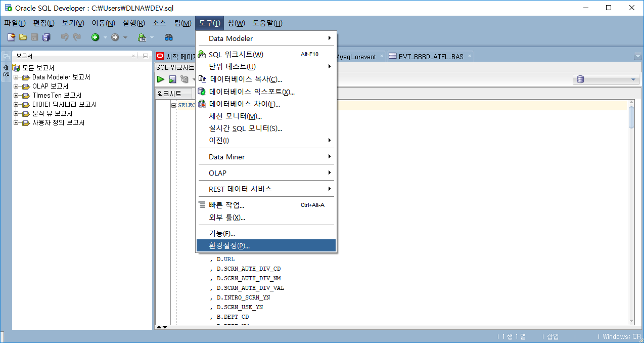Select 환경설정(P) preferences item

[x=266, y=245]
